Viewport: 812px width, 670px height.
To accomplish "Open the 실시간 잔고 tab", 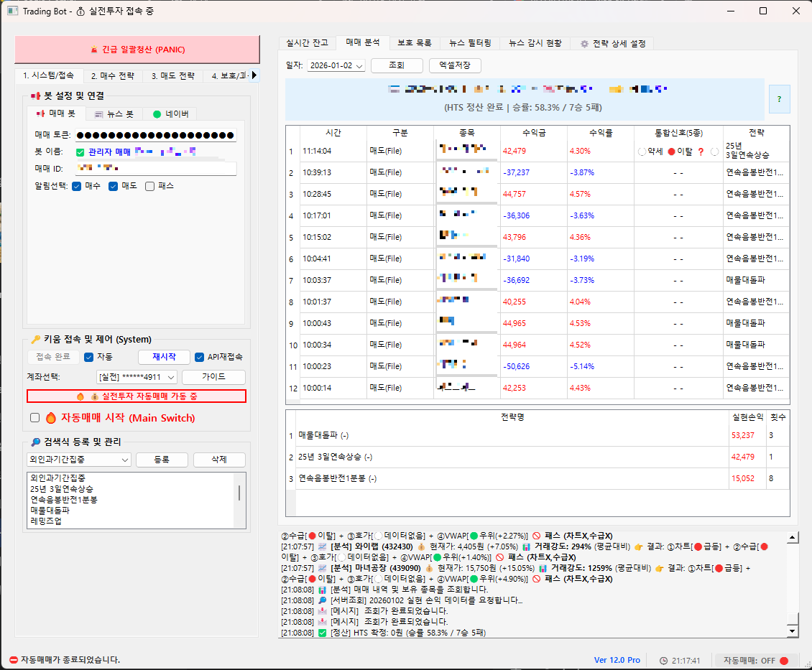I will [307, 43].
